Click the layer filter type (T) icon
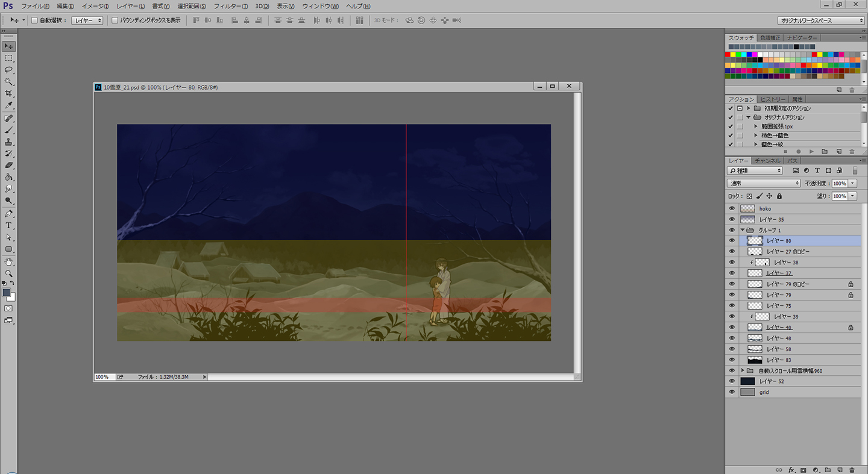868x474 pixels. pyautogui.click(x=817, y=171)
